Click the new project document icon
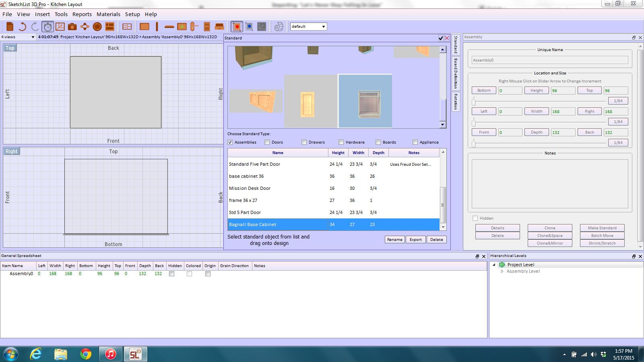Screen dimensions: 644x362 [x=10, y=27]
